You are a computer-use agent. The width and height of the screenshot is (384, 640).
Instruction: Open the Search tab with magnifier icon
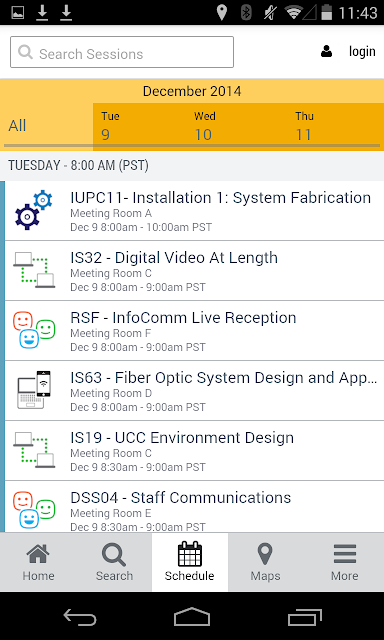pyautogui.click(x=114, y=562)
